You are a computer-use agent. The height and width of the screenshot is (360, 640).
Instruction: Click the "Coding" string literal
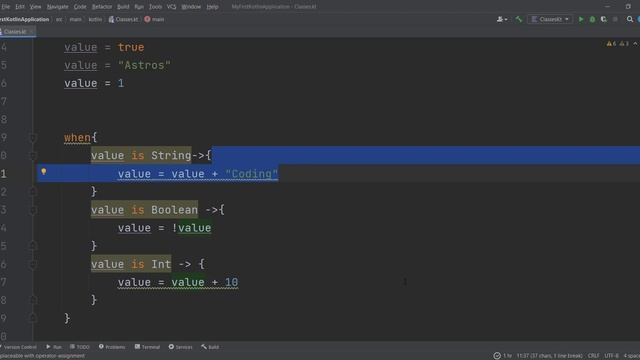point(251,174)
